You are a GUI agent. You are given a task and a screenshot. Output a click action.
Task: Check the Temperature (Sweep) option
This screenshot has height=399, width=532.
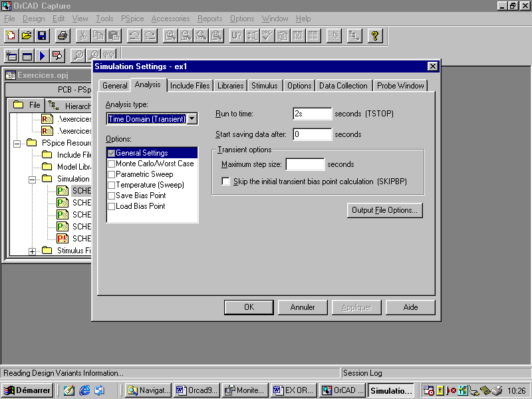[x=111, y=185]
